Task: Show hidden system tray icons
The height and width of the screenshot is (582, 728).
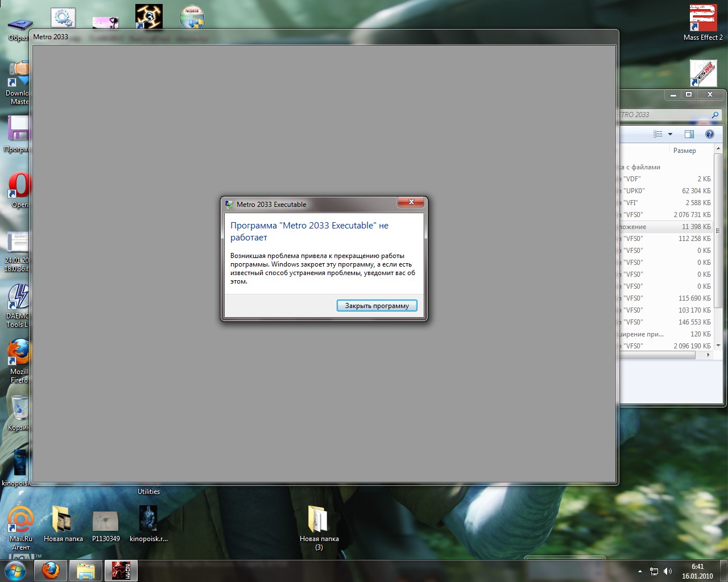Action: pyautogui.click(x=640, y=571)
